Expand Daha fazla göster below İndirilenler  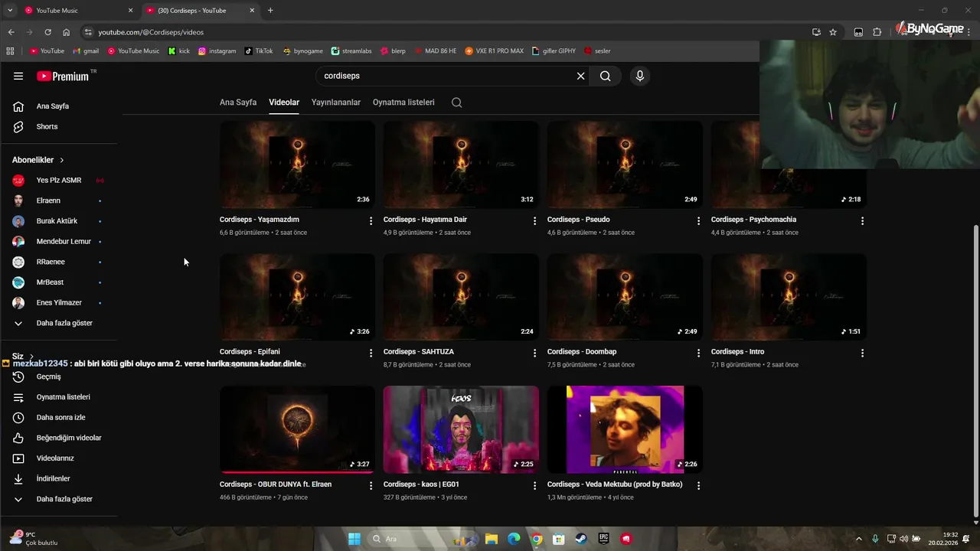point(58,499)
